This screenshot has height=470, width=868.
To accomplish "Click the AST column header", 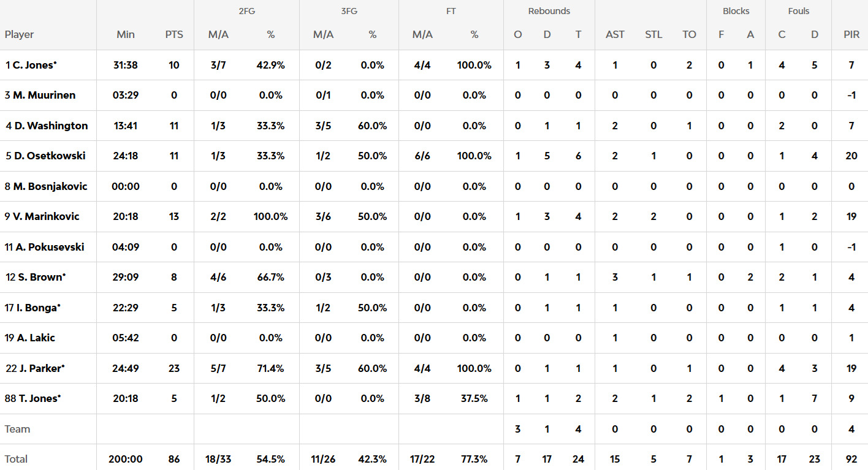I will coord(615,34).
